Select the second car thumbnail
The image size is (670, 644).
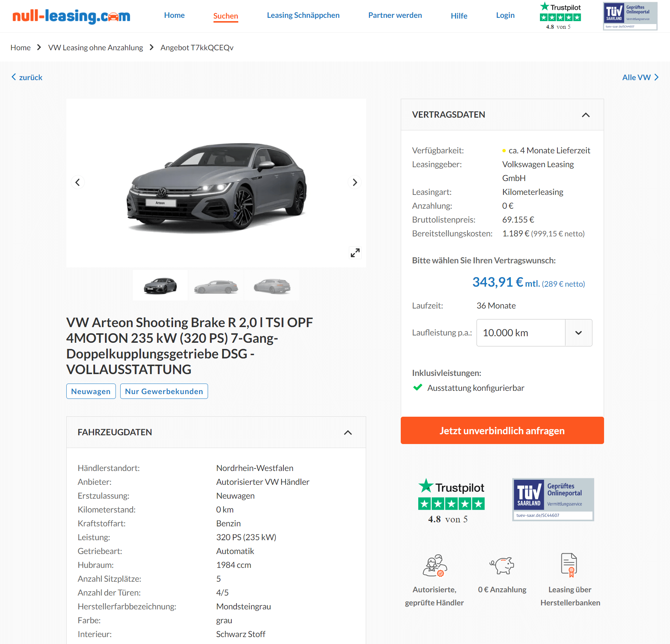216,286
